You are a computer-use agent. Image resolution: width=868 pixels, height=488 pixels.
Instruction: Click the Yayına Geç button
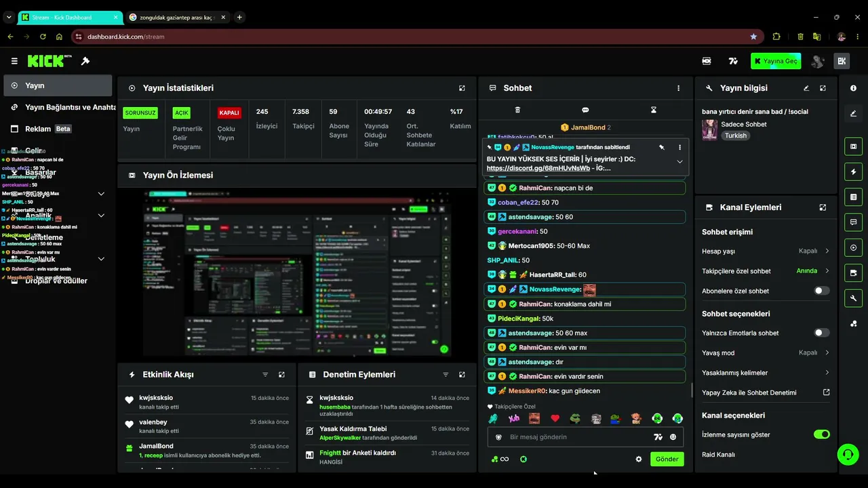[x=776, y=61]
